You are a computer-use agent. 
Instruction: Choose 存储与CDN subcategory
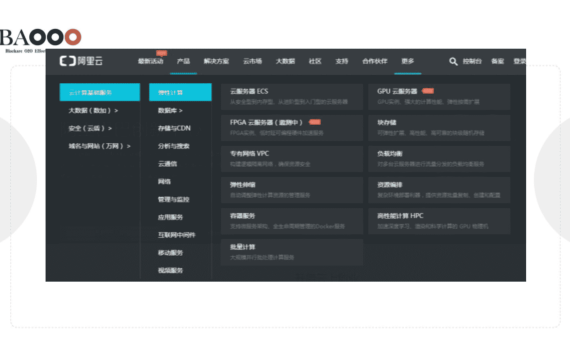[x=174, y=128]
